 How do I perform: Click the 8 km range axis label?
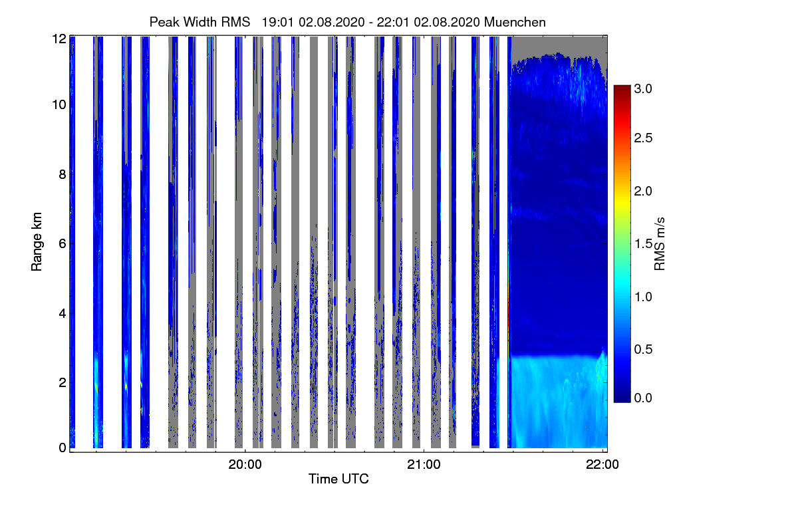tap(62, 174)
